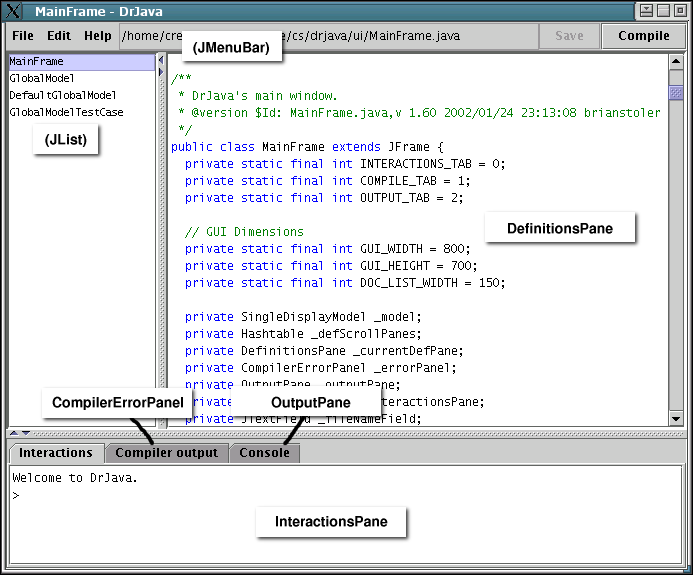
Task: Click the editor scrollbar down arrow
Action: click(676, 418)
